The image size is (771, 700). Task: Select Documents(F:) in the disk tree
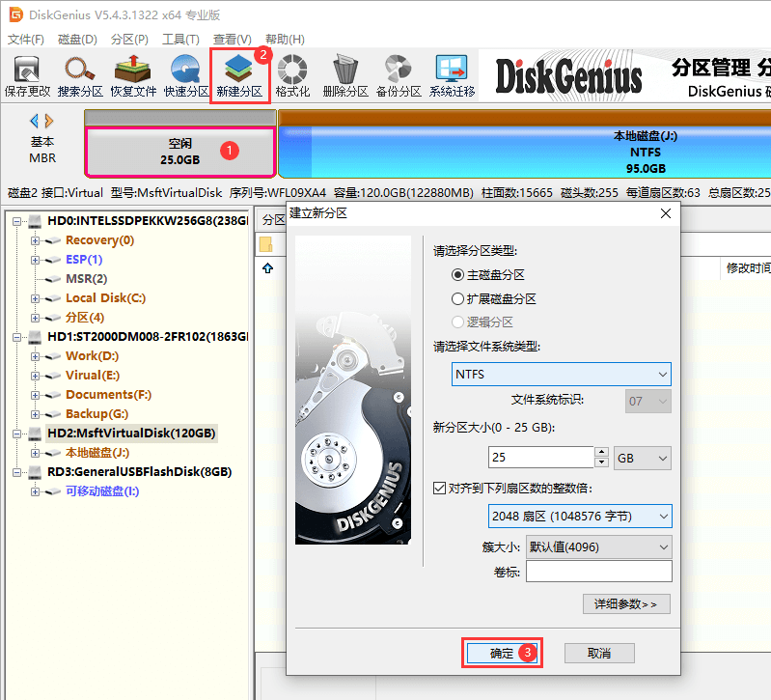point(109,395)
